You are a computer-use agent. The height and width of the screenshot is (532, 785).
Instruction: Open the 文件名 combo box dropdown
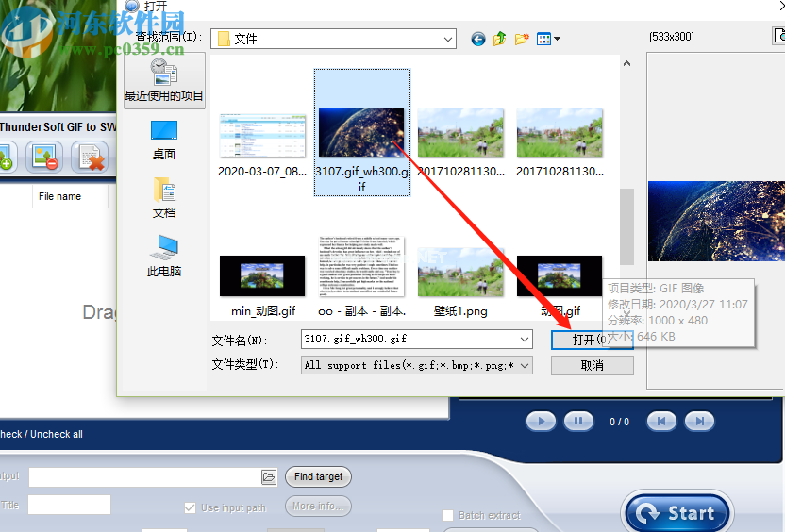(x=525, y=339)
